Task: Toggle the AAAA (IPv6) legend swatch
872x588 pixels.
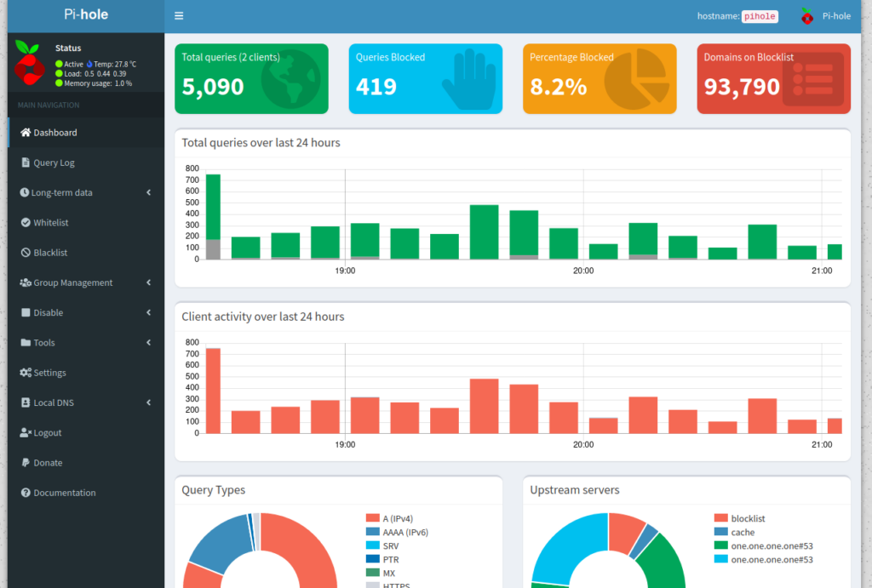Action: pyautogui.click(x=373, y=532)
